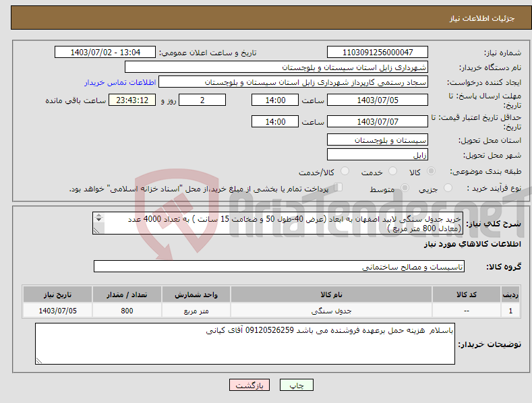Select the خدمت radio button

392,171
